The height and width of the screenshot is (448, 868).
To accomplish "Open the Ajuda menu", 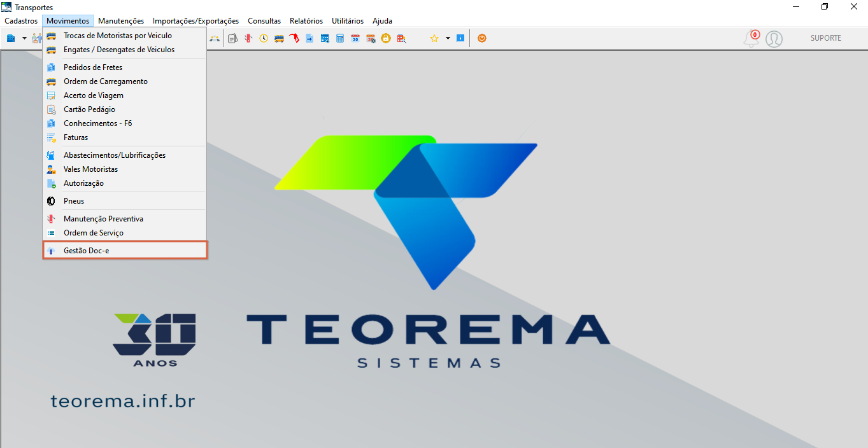I will 382,21.
